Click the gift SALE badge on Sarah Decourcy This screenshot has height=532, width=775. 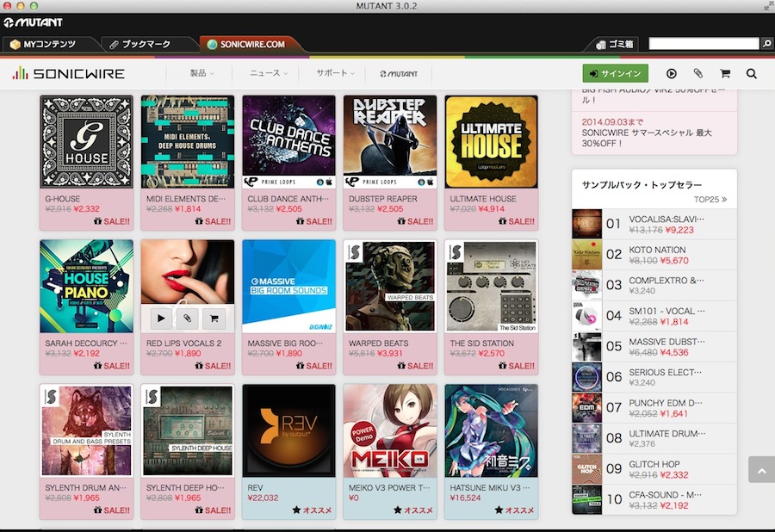pyautogui.click(x=112, y=366)
